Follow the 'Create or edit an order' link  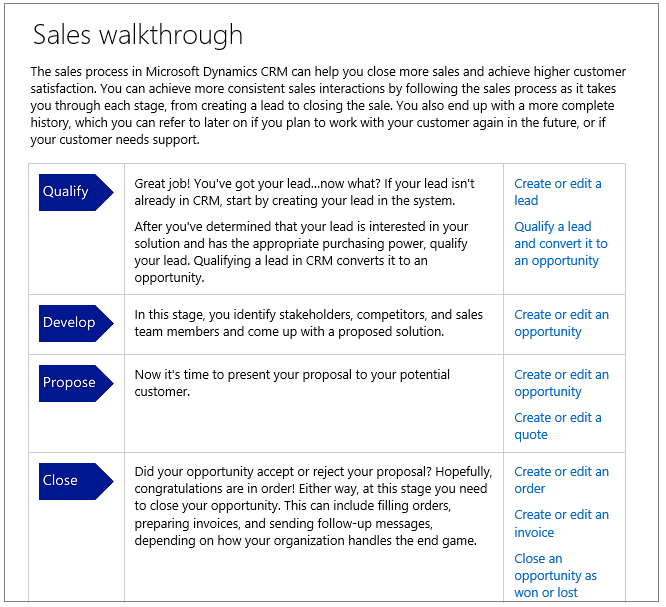[561, 480]
